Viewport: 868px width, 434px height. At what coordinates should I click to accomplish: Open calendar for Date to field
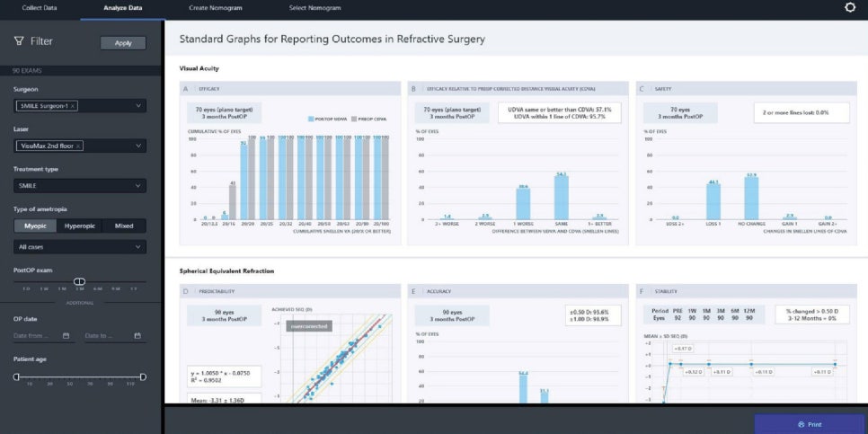tap(137, 335)
